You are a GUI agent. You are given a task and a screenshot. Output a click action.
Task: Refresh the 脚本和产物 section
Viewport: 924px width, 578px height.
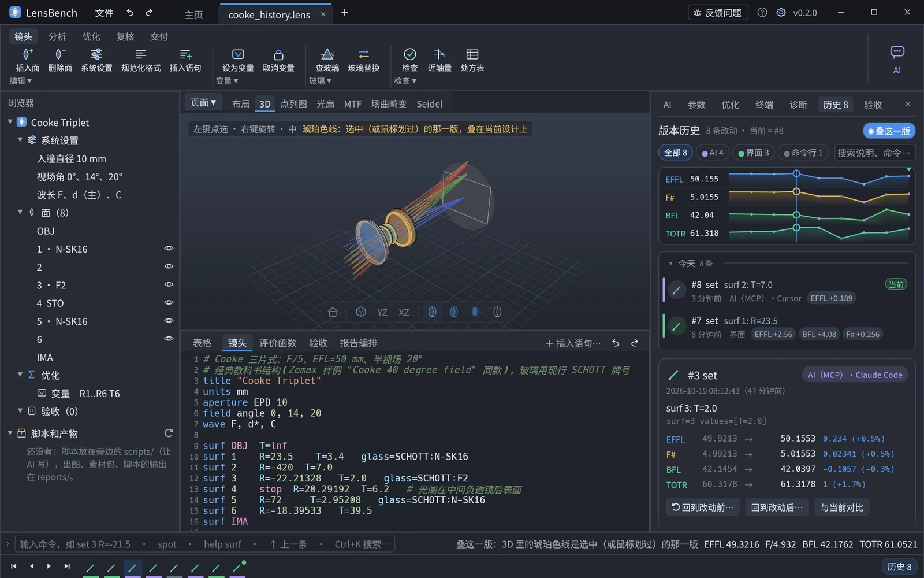[x=169, y=433]
